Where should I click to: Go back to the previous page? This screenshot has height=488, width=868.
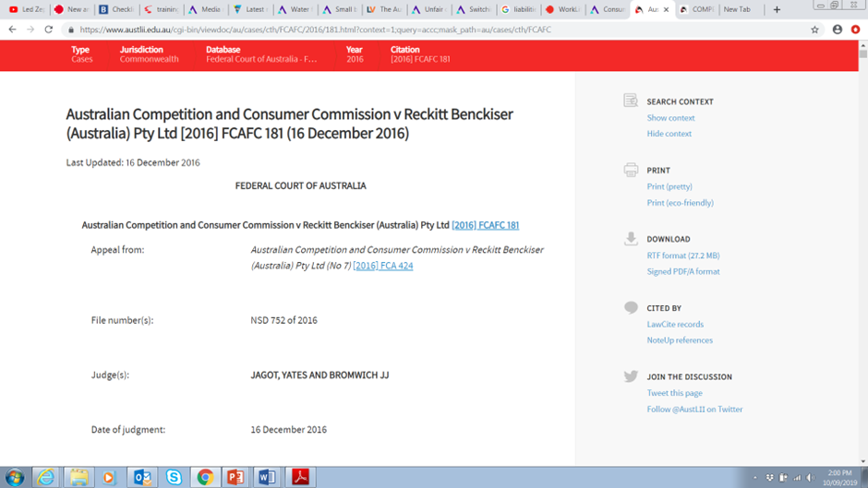(x=12, y=30)
